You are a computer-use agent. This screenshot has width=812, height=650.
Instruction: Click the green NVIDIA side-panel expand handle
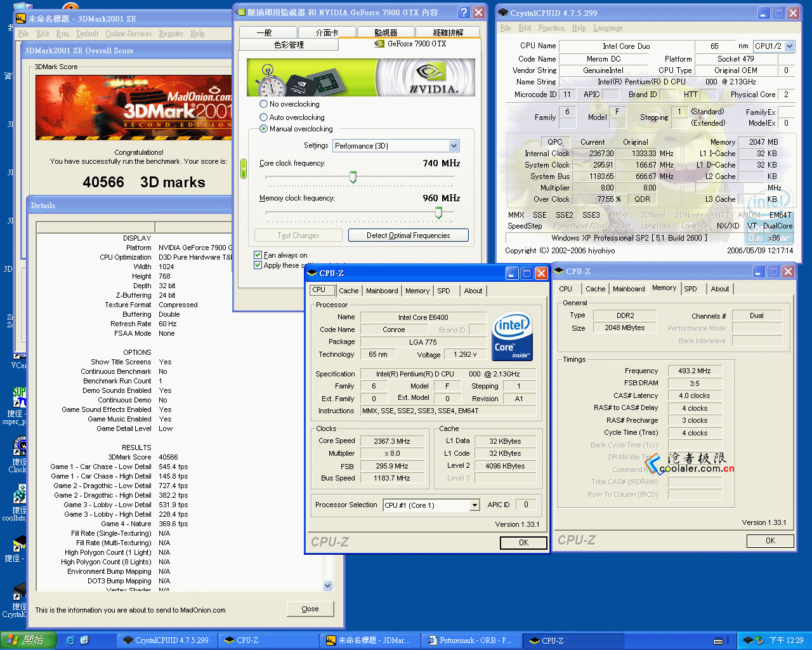(x=244, y=169)
